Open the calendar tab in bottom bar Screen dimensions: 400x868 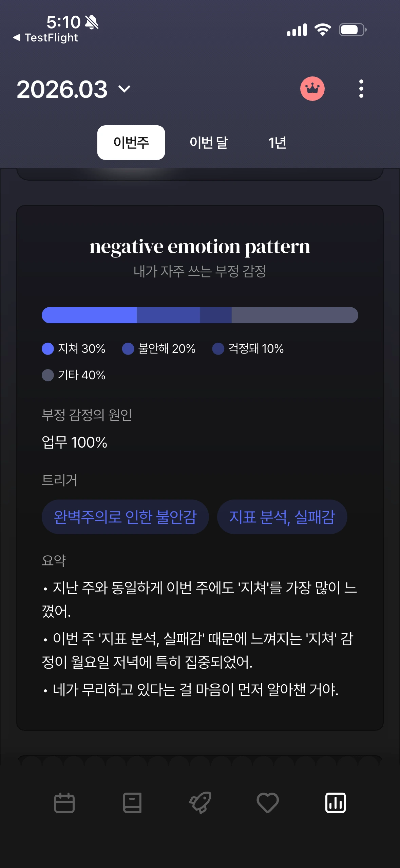[64, 803]
